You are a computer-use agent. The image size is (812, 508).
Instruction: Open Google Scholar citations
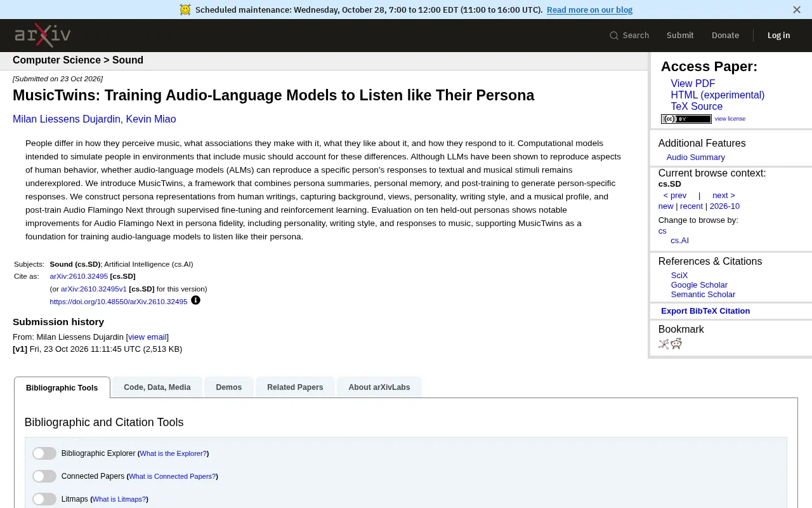(x=699, y=285)
